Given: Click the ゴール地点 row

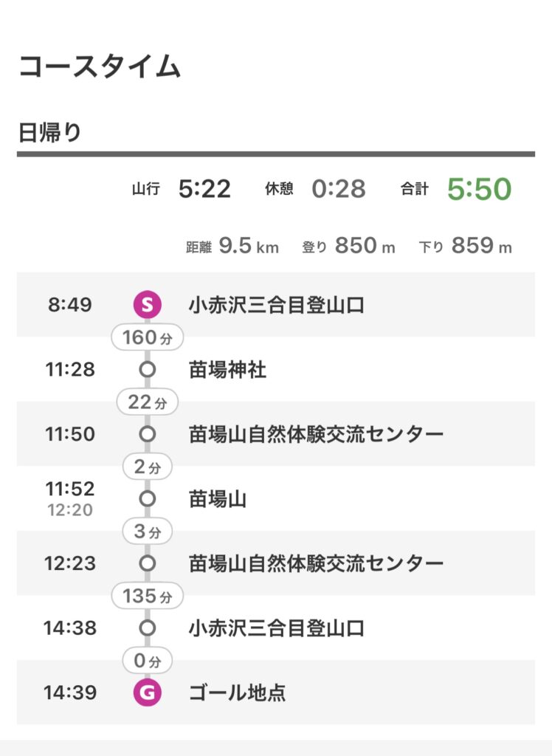Looking at the screenshot, I should coord(276,693).
